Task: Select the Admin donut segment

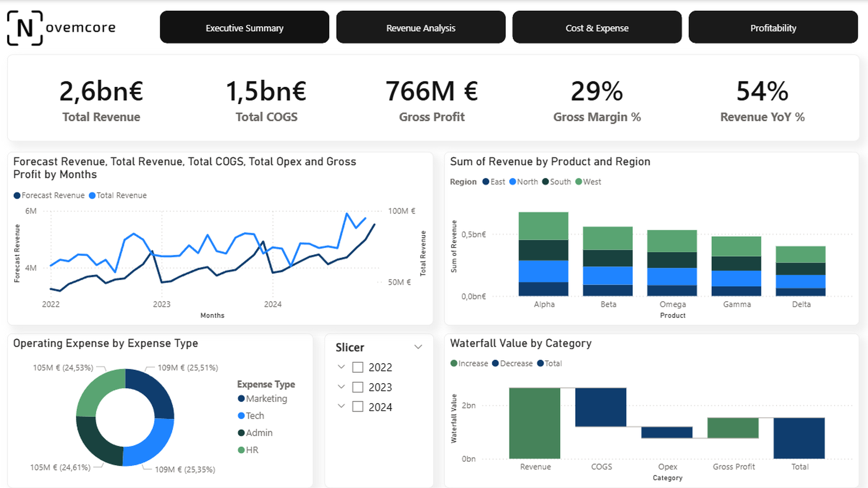Action: coord(96,445)
